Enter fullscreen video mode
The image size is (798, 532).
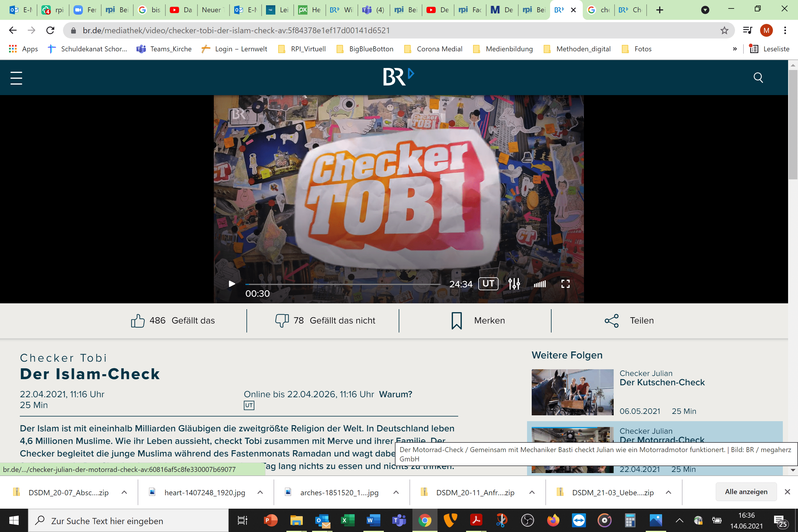[x=565, y=284]
